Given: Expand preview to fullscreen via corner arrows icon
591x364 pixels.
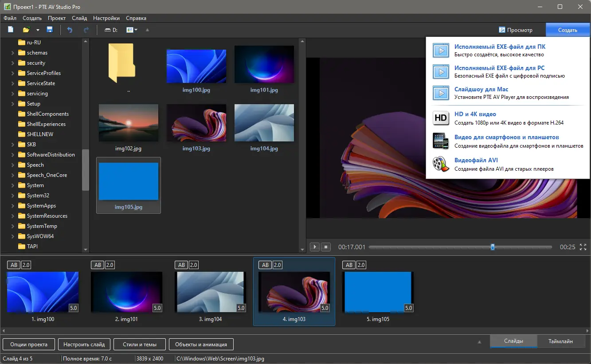Looking at the screenshot, I should coord(583,247).
